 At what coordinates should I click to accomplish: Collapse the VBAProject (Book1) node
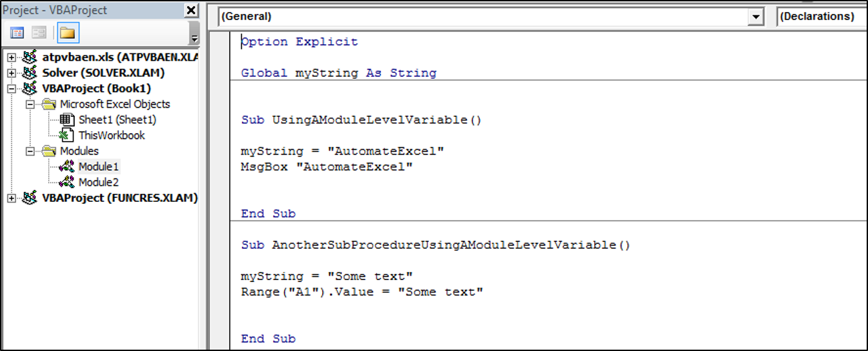pyautogui.click(x=11, y=88)
